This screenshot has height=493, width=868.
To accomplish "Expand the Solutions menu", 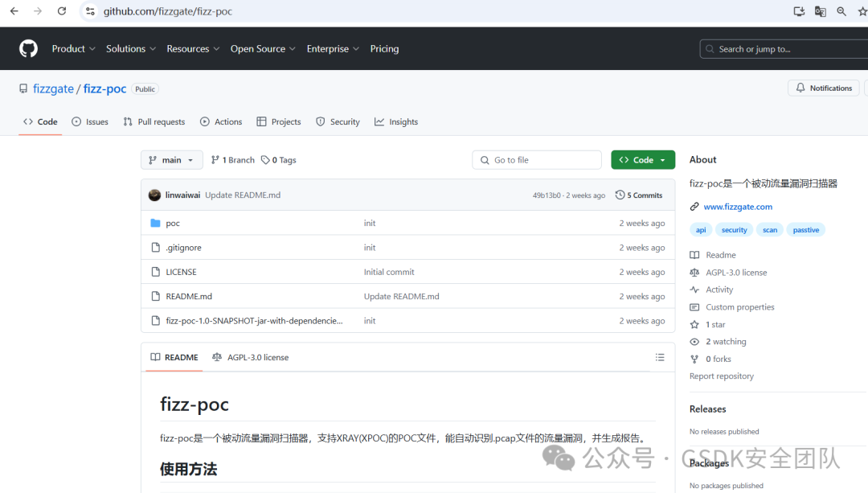I will (x=131, y=49).
